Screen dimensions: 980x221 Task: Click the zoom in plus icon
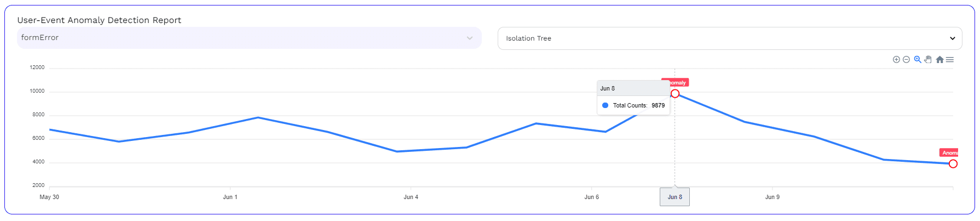click(896, 60)
